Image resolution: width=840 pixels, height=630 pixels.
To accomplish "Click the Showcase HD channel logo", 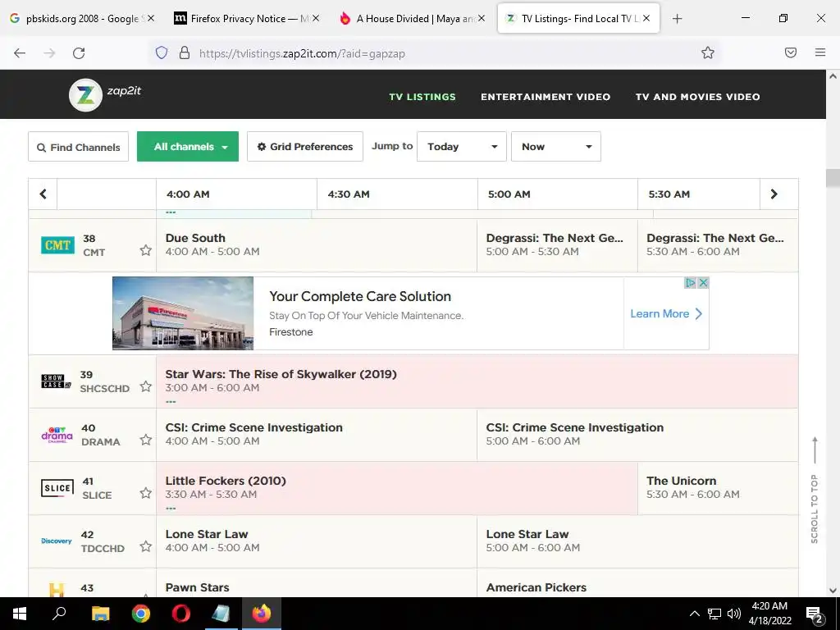I will (x=56, y=381).
